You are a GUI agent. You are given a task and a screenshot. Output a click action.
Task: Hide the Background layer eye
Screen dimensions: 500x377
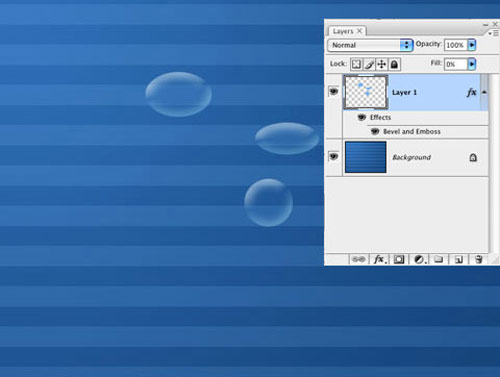pos(333,156)
